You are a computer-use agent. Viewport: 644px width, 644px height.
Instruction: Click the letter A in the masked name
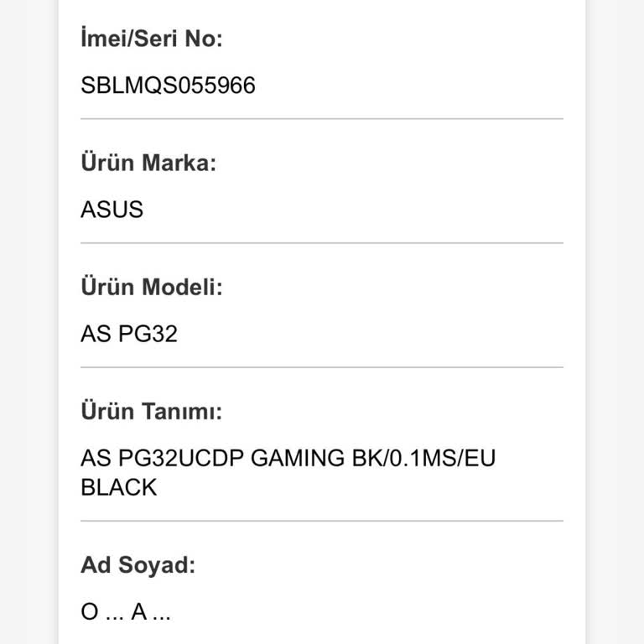click(x=138, y=613)
